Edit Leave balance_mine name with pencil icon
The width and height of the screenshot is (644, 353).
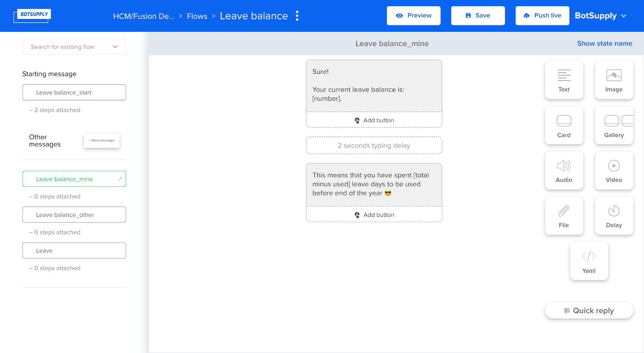(120, 179)
